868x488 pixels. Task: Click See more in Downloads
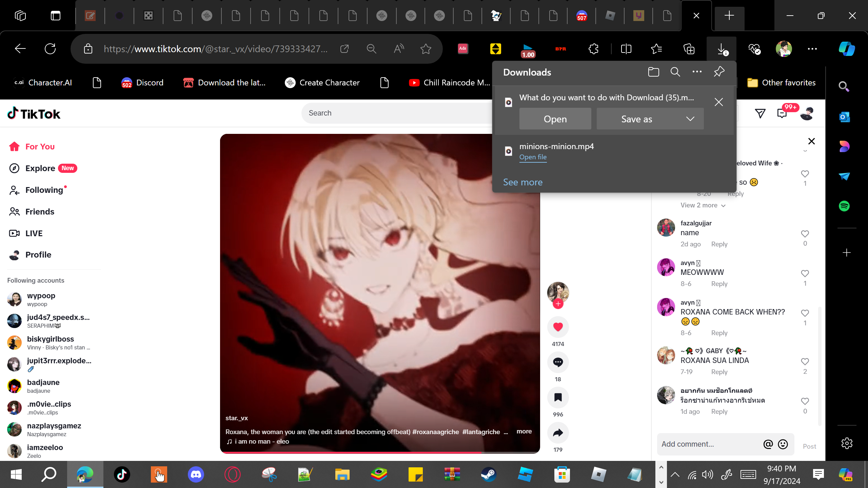(522, 182)
